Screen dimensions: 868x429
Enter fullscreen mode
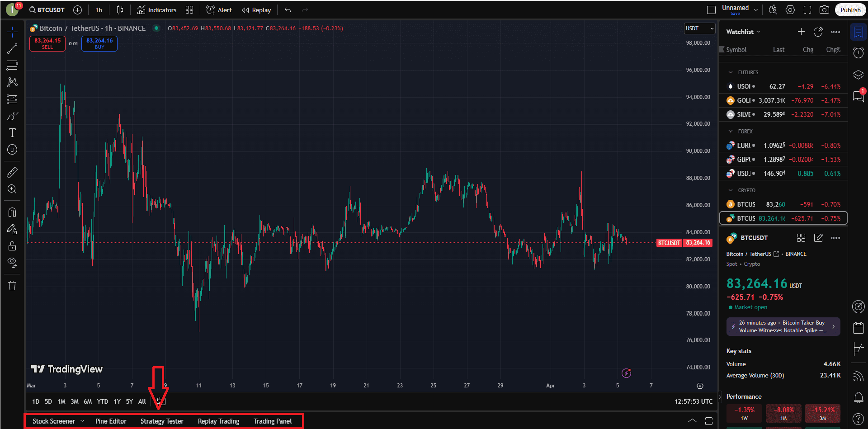point(807,10)
